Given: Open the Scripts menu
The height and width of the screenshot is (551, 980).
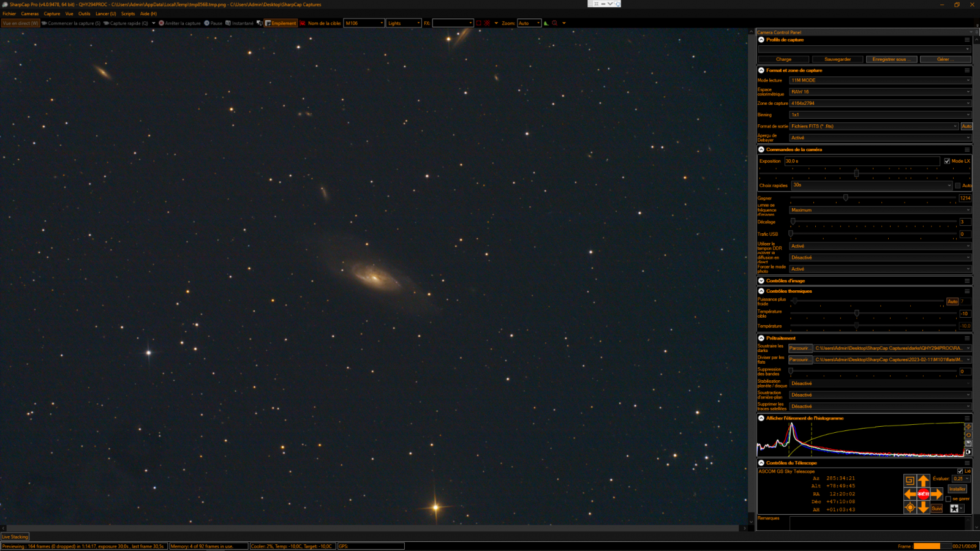Looking at the screenshot, I should pos(128,13).
